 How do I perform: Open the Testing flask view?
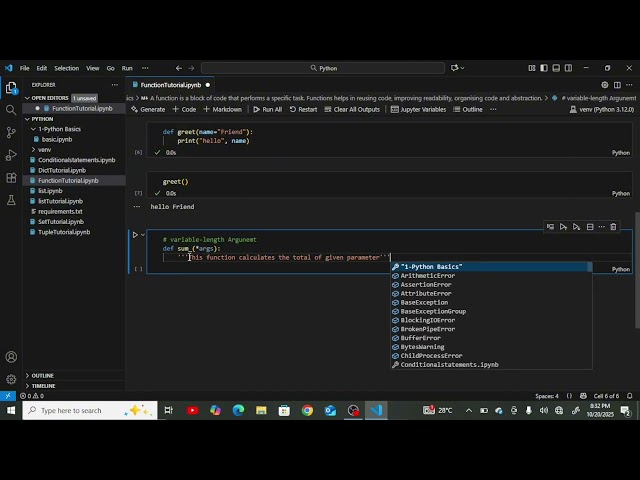coord(11,200)
